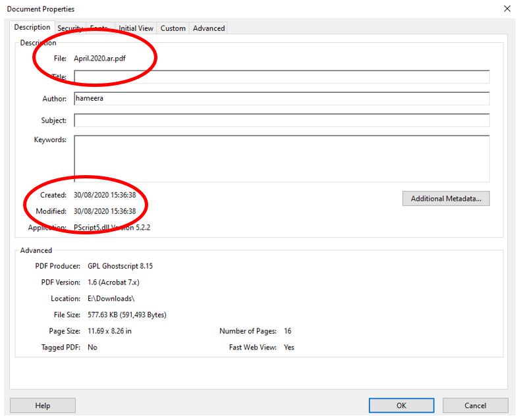Screen dimensions: 519x420
Task: Cancel the Document Properties dialog
Action: point(475,406)
